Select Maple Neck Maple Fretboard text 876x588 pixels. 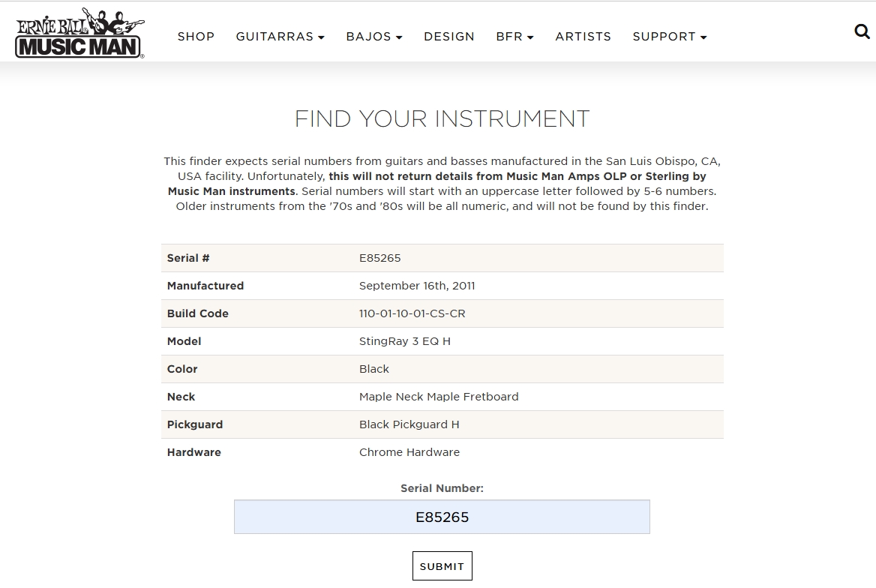click(439, 397)
